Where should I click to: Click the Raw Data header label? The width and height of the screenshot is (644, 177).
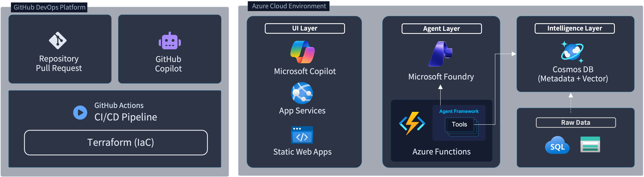click(576, 122)
